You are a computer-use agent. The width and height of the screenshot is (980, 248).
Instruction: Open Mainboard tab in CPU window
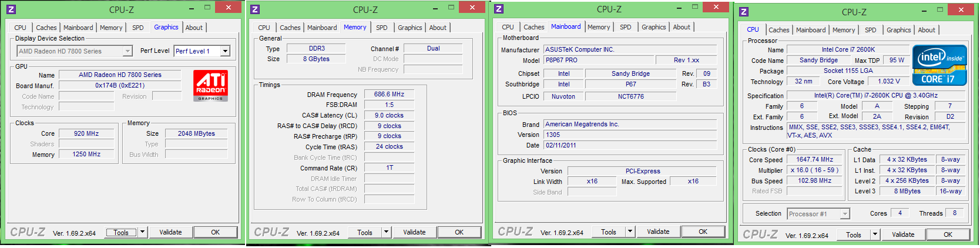click(x=811, y=30)
